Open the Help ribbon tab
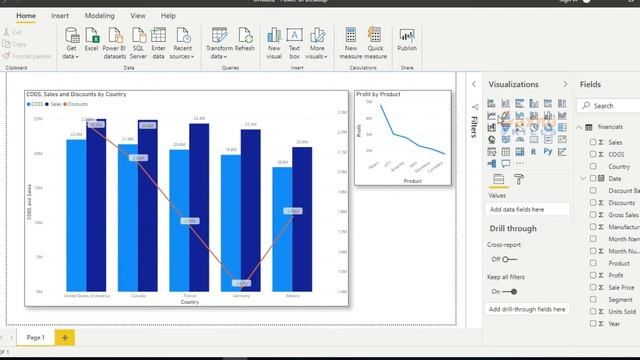Viewport: 640px width, 360px height. coord(168,16)
